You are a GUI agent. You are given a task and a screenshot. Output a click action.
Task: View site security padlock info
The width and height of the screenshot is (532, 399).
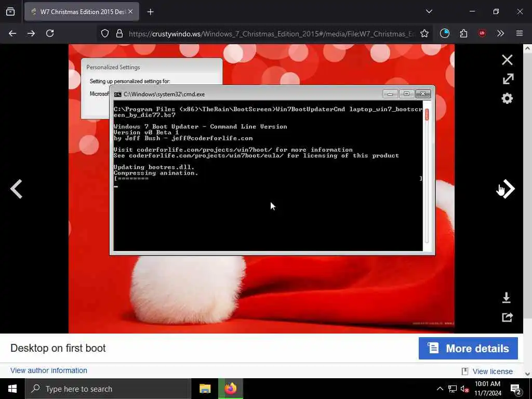click(x=119, y=33)
